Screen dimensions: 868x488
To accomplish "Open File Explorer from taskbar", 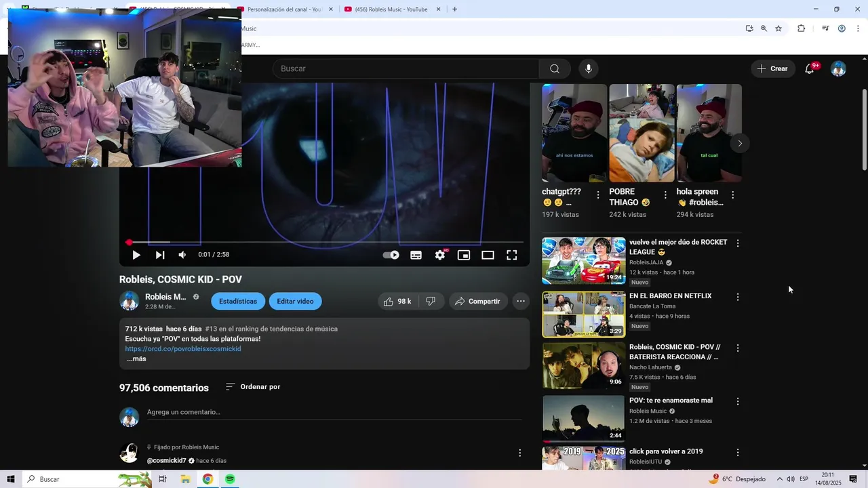I will point(185,479).
